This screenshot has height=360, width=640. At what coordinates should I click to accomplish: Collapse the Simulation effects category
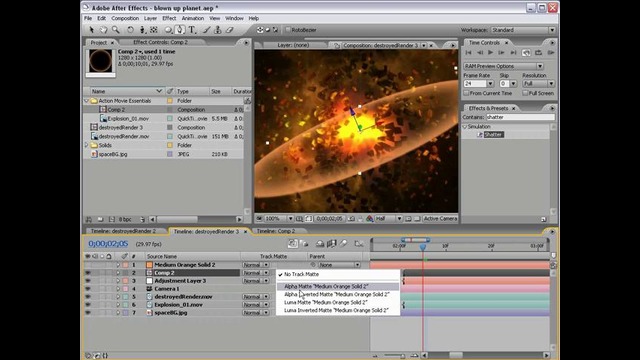[464, 127]
